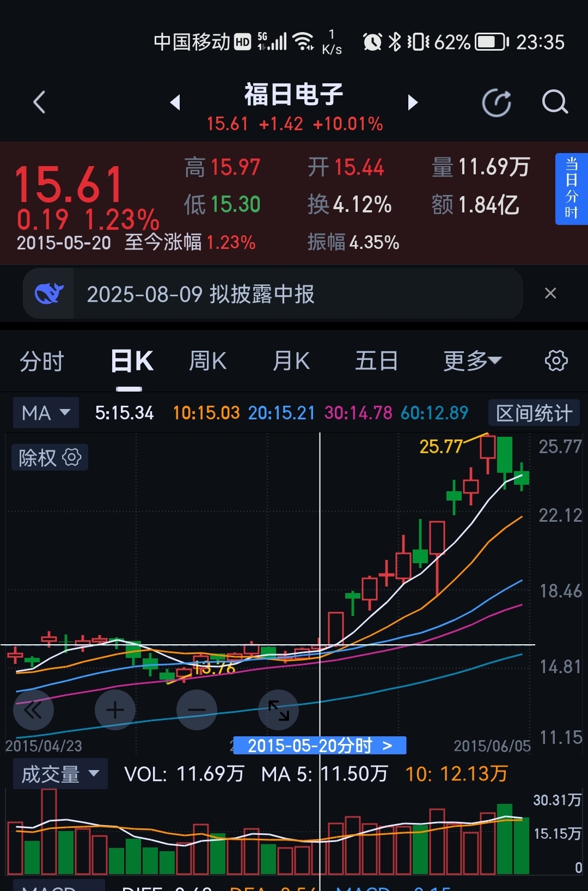
Task: Tap the 低 15.30 low price
Action: 222,205
